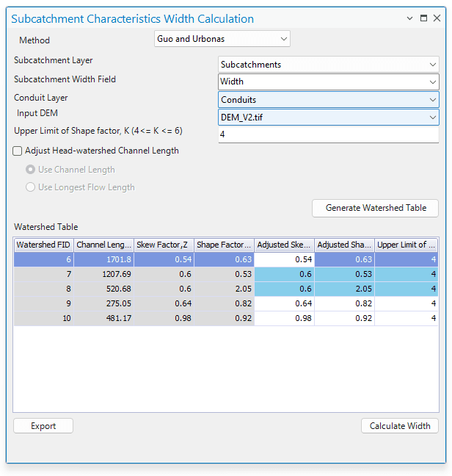Screen dimensions: 452x476
Task: Expand the Subcatchment Layer combo box
Action: pos(328,65)
